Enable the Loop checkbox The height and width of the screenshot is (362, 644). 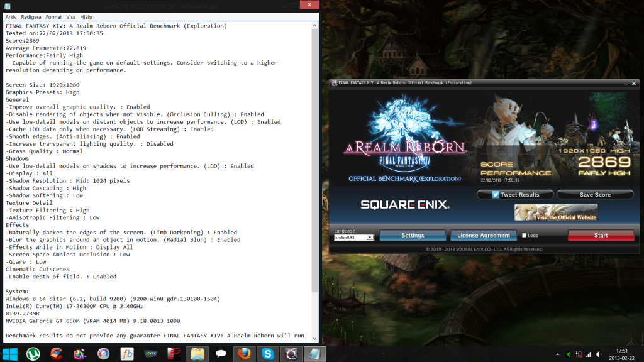point(525,236)
